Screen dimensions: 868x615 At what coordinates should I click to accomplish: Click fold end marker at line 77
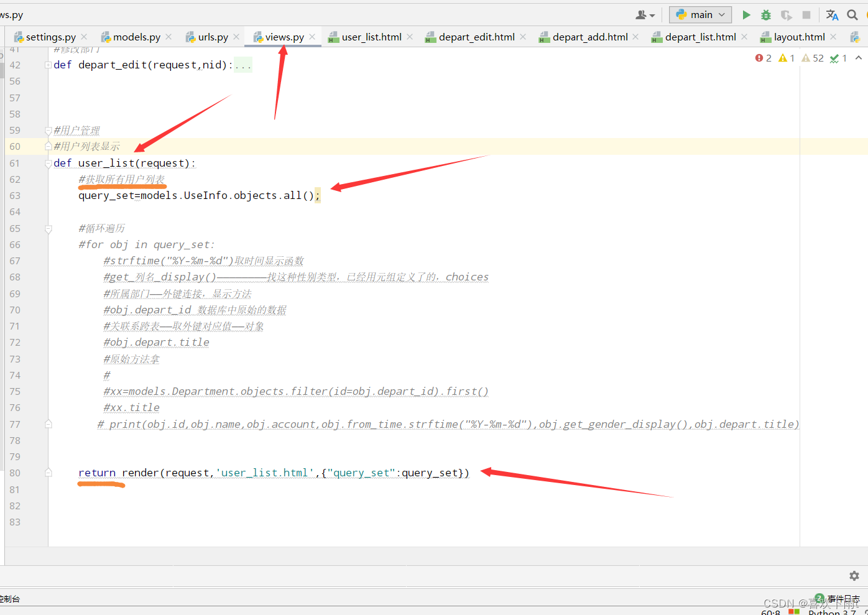pyautogui.click(x=48, y=424)
